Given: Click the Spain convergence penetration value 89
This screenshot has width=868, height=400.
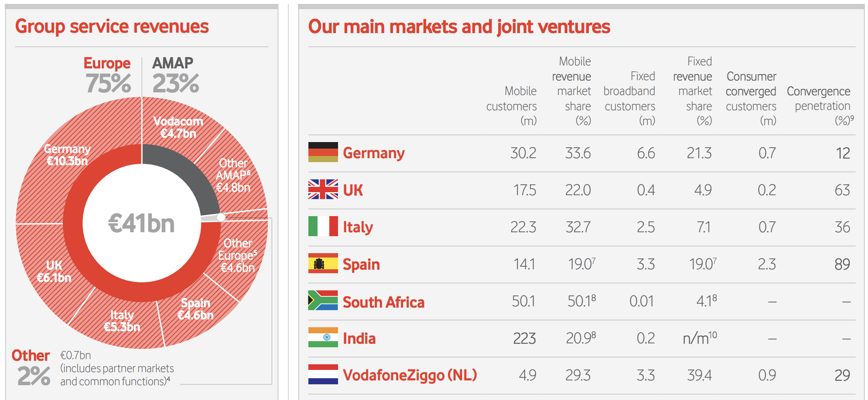Looking at the screenshot, I should pos(842,264).
